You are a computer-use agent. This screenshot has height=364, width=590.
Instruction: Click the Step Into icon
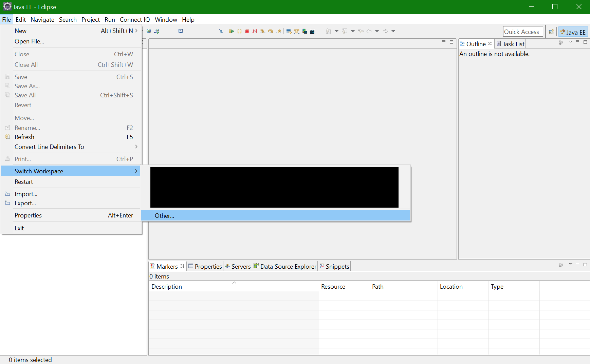point(263,31)
